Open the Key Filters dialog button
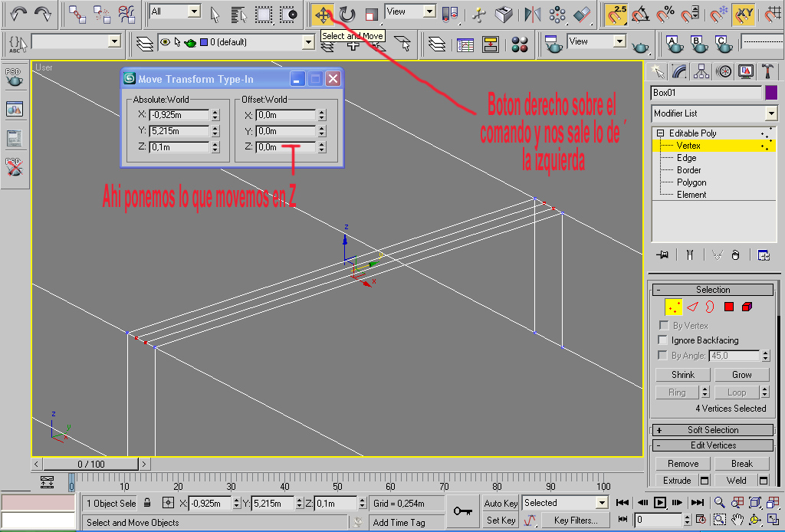Image resolution: width=785 pixels, height=532 pixels. 576,521
